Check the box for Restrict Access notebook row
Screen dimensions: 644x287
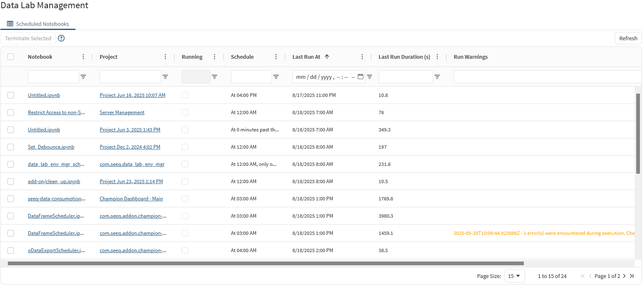point(11,113)
